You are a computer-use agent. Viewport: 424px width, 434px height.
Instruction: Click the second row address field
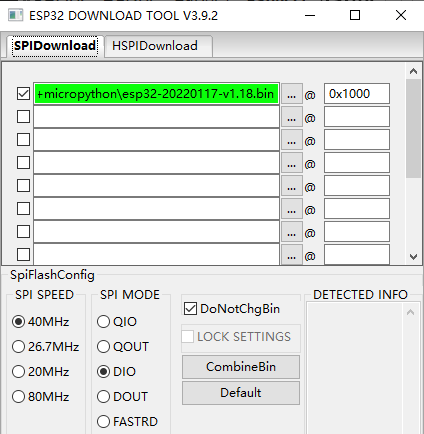(x=357, y=117)
